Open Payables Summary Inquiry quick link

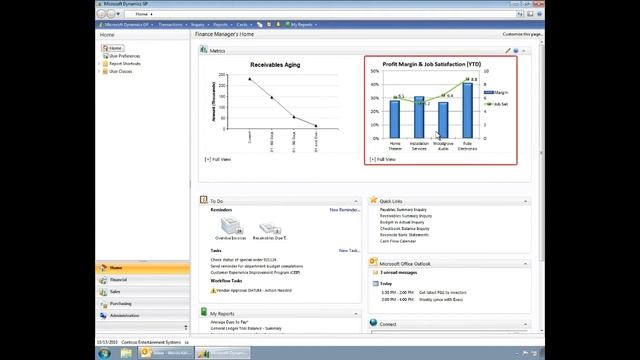pyautogui.click(x=403, y=210)
